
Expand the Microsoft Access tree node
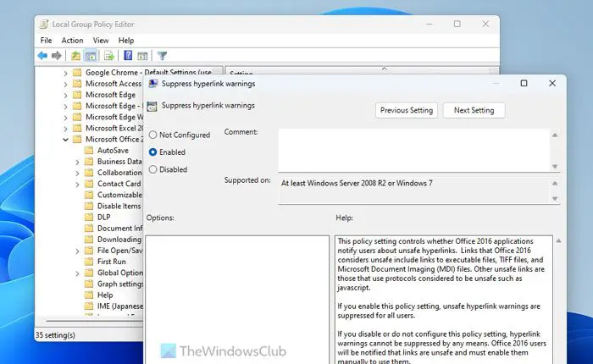point(65,84)
